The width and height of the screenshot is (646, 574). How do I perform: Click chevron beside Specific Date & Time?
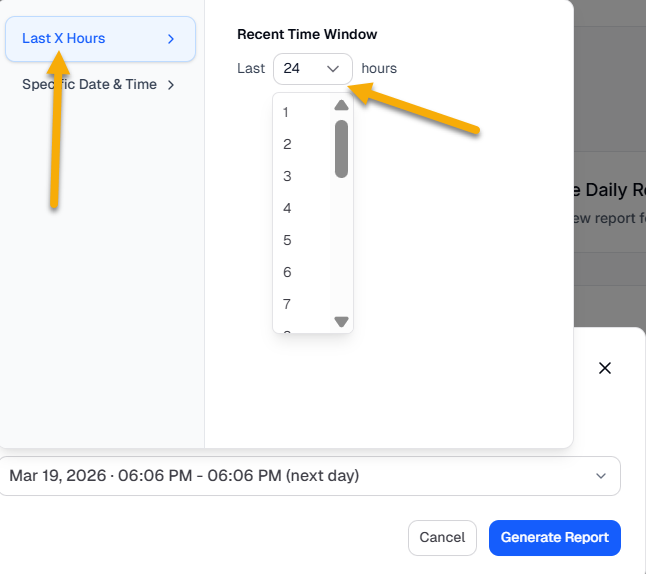tap(171, 85)
